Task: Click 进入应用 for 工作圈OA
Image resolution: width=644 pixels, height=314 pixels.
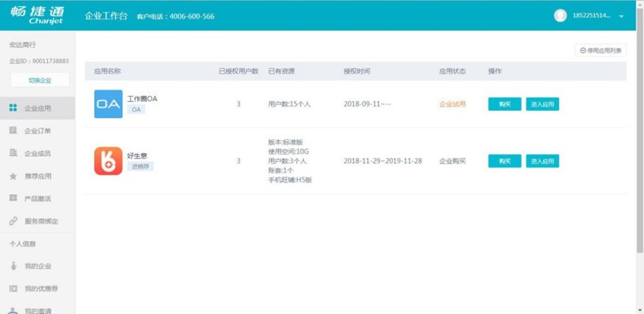Action: pos(542,104)
